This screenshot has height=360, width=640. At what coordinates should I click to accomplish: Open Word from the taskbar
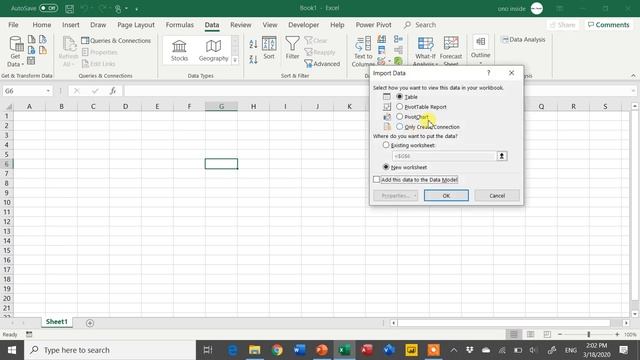[x=300, y=350]
